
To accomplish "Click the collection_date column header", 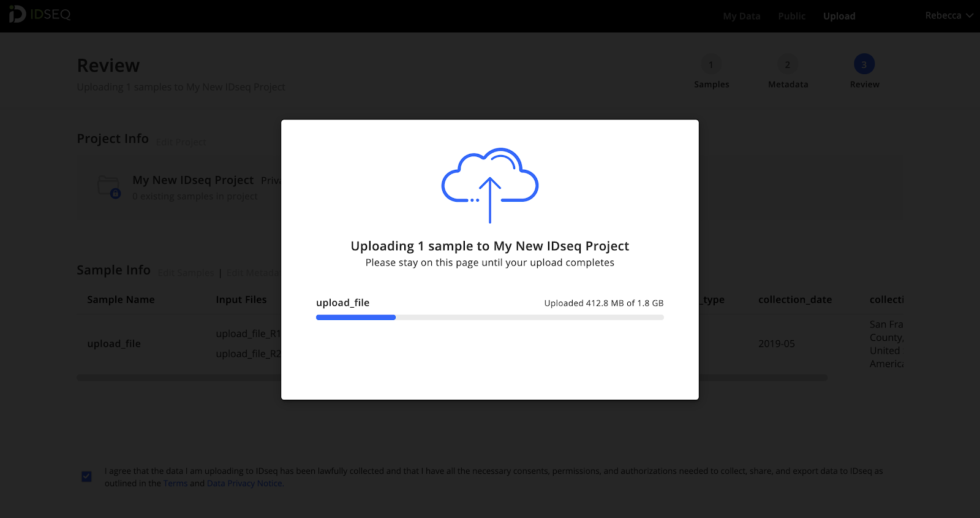I will [795, 300].
